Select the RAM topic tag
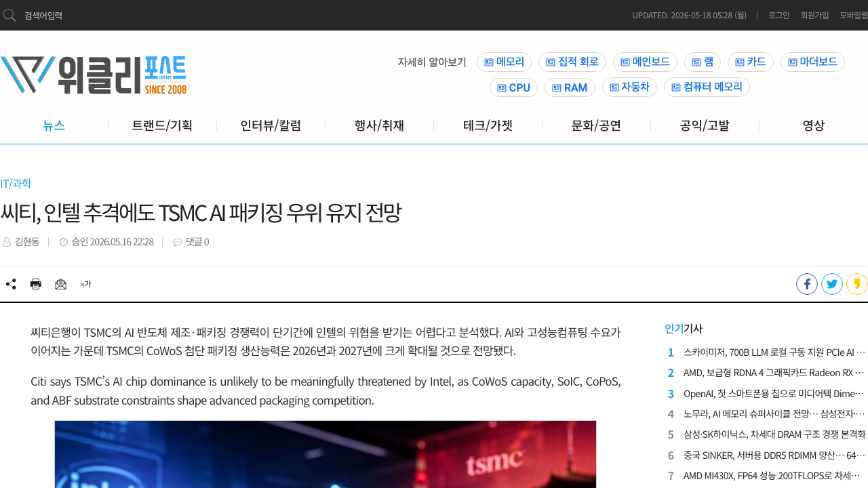Screen dimensions: 868x488 [x=570, y=87]
